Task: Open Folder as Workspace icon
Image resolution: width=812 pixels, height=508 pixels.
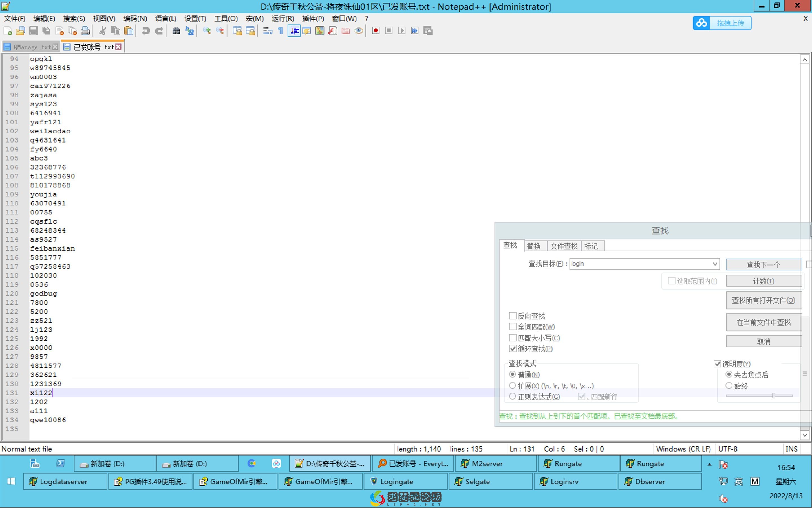Action: pos(346,31)
